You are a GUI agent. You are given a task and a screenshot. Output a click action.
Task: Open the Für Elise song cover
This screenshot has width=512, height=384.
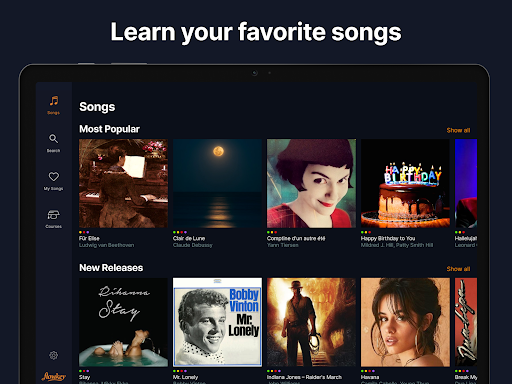pyautogui.click(x=123, y=184)
